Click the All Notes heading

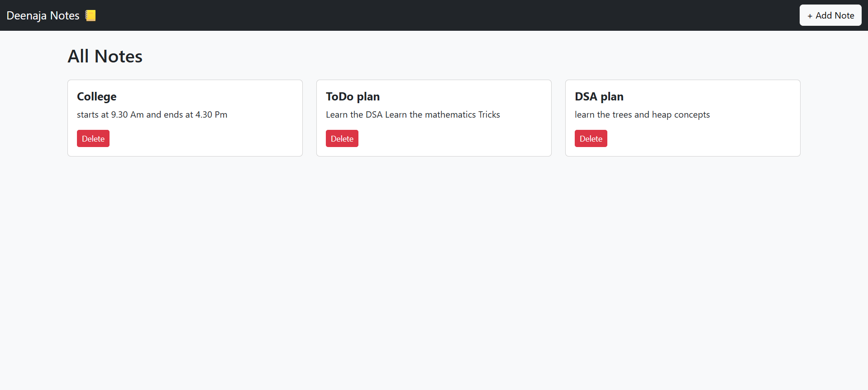click(x=105, y=56)
